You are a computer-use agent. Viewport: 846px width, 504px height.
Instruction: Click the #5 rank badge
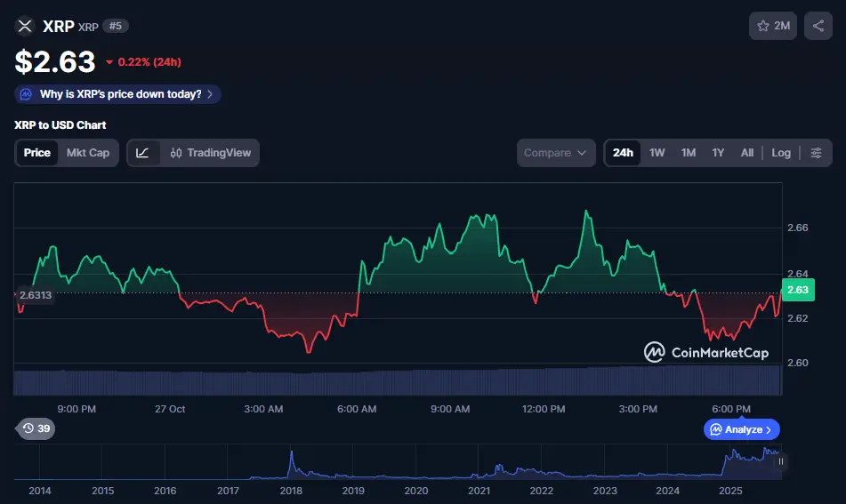coord(116,26)
